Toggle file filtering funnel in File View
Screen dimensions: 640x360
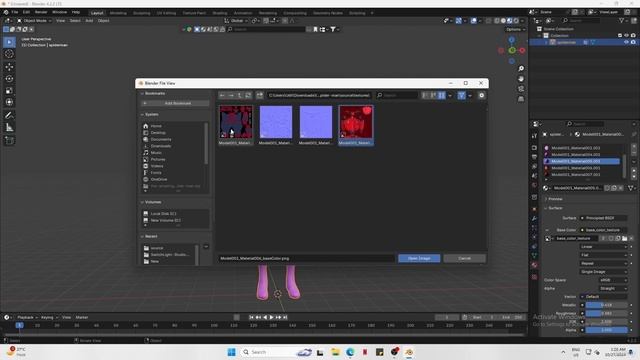click(461, 95)
